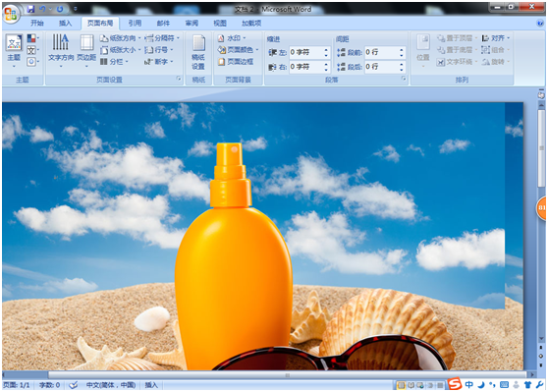The image size is (548, 392).
Task: Decrease the right indent with down arrow
Action: click(326, 70)
